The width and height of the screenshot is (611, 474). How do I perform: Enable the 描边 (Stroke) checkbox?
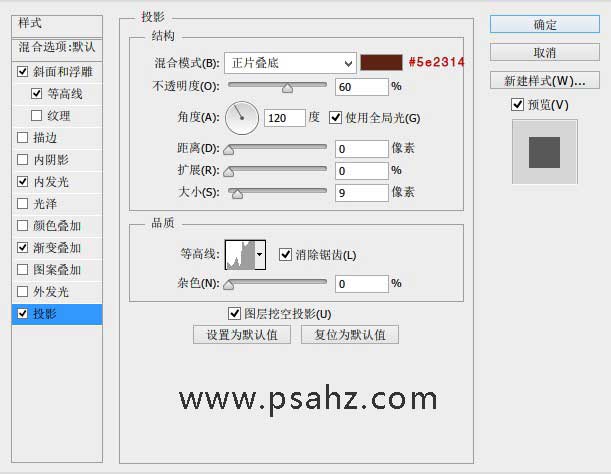click(23, 138)
